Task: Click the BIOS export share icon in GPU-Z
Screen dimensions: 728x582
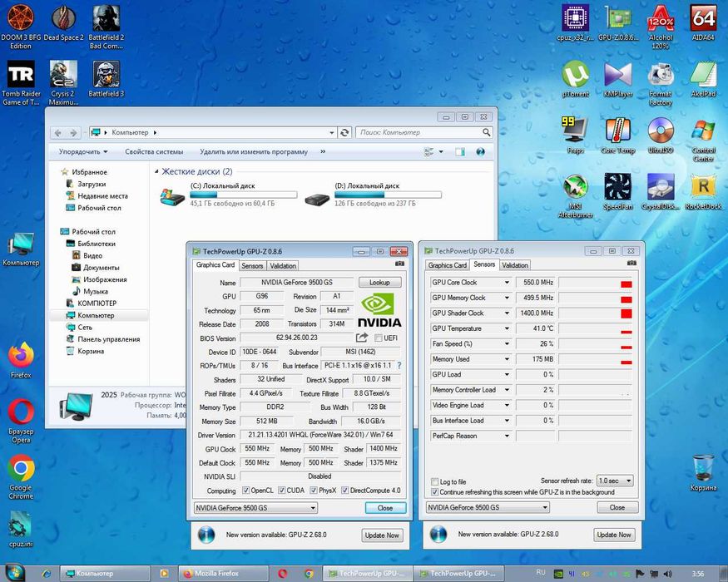Action: point(362,338)
